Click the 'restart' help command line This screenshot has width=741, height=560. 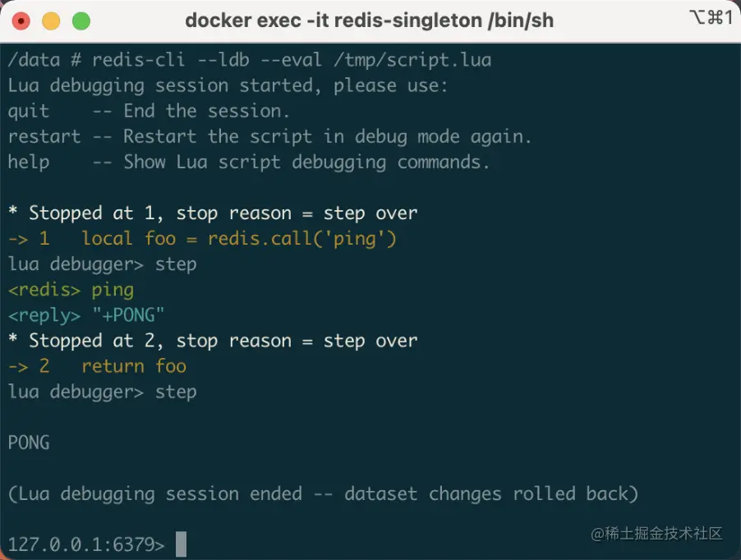tap(269, 136)
